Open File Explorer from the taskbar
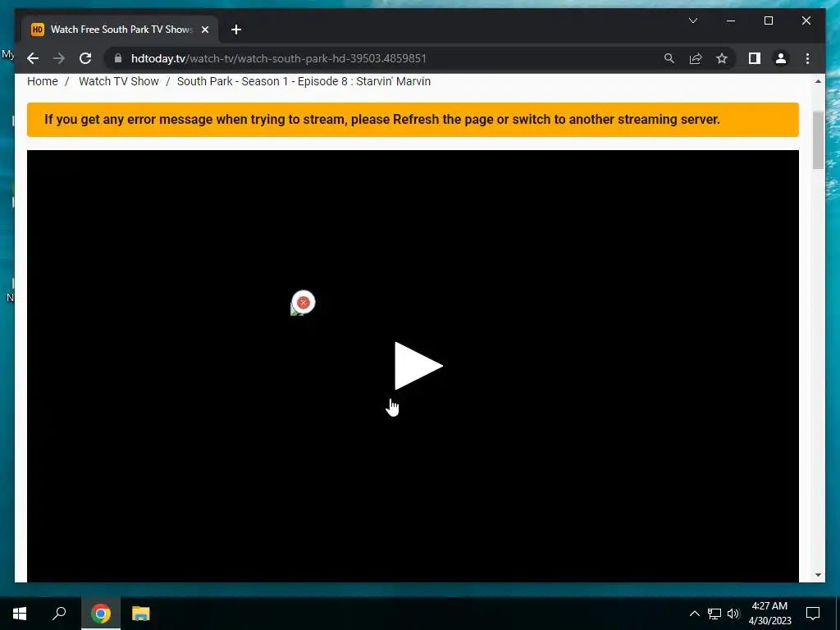Image resolution: width=840 pixels, height=630 pixels. click(141, 614)
